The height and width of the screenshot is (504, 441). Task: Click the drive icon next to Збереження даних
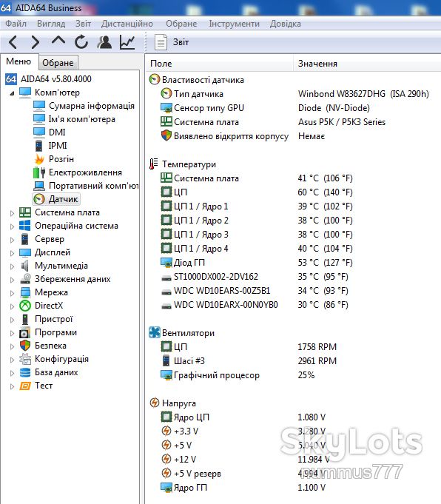(25, 279)
